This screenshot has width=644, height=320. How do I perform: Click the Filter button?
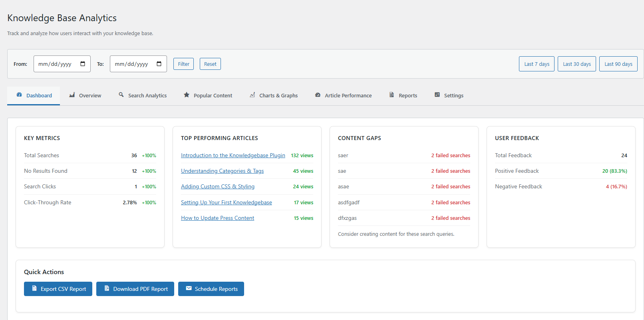[183, 64]
